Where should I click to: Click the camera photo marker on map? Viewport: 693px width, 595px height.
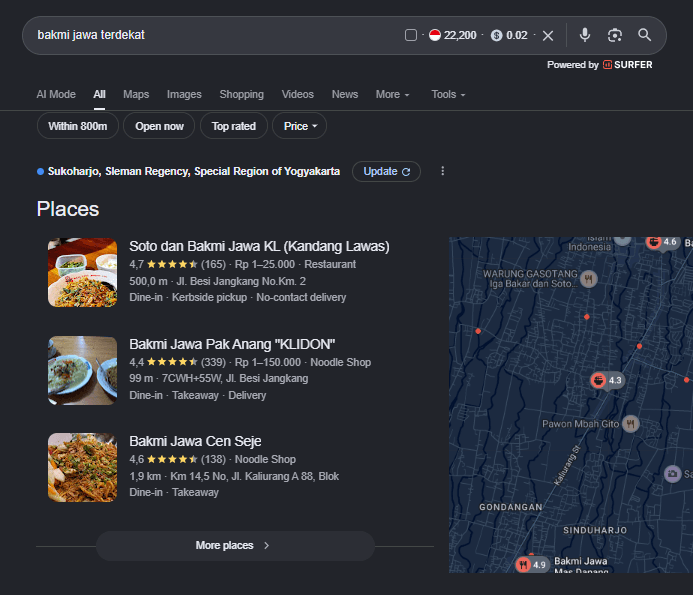tap(672, 474)
